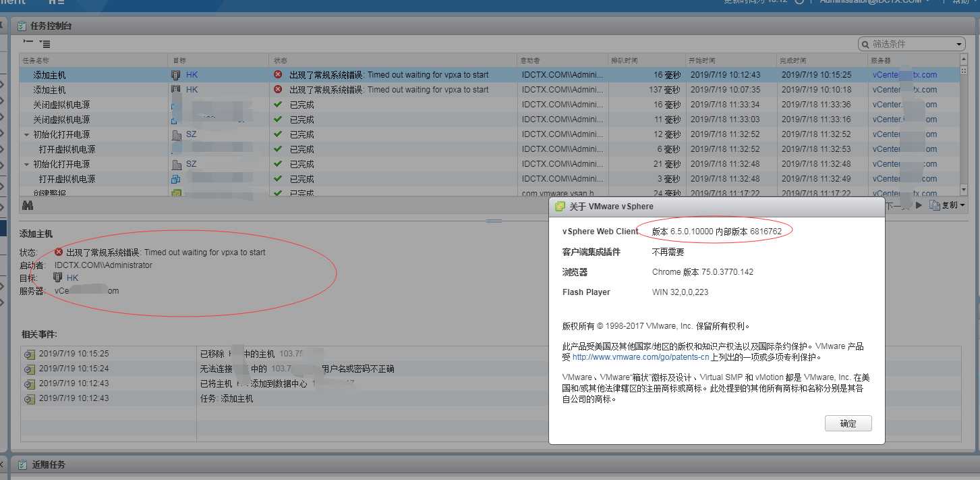Click the HK host icon in second row
Screen dimensions: 980x480
(175, 90)
